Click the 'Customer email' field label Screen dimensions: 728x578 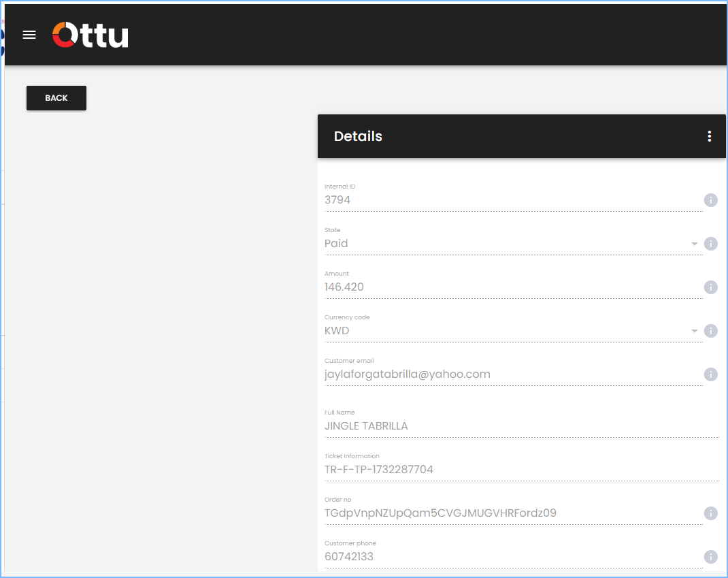click(x=349, y=361)
